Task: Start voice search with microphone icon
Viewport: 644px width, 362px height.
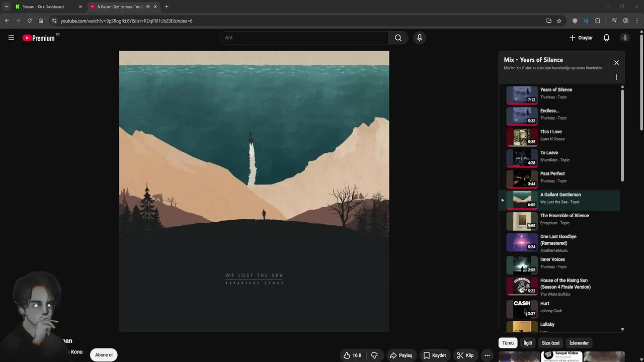Action: point(419,38)
